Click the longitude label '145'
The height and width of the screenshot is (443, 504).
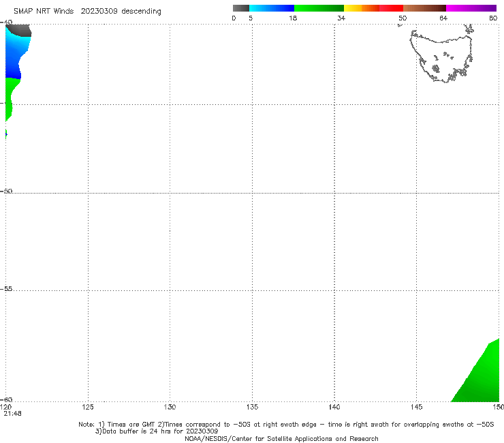(416, 407)
